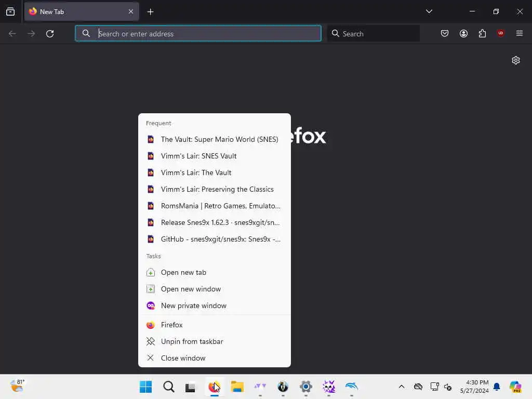The image size is (532, 399).
Task: Choose Open new tab task
Action: coord(215,272)
